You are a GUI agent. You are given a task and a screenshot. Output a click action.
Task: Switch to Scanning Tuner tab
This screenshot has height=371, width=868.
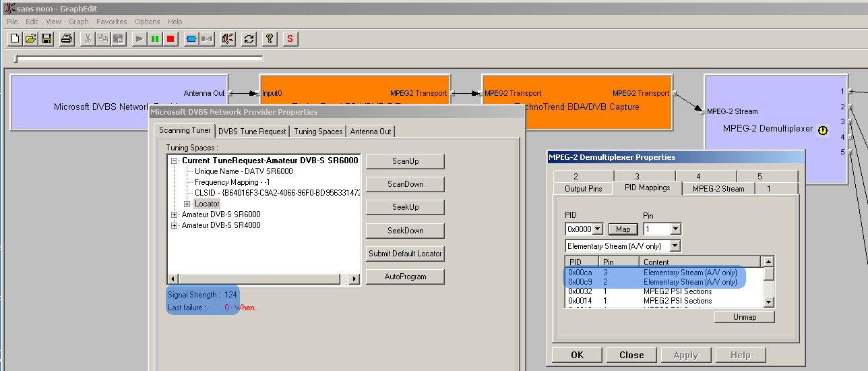(185, 130)
